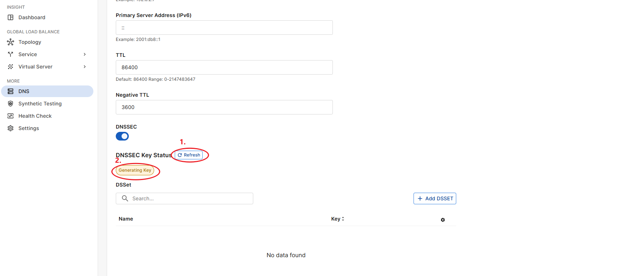Click the Health Check monitor icon
644x276 pixels.
pyautogui.click(x=10, y=116)
